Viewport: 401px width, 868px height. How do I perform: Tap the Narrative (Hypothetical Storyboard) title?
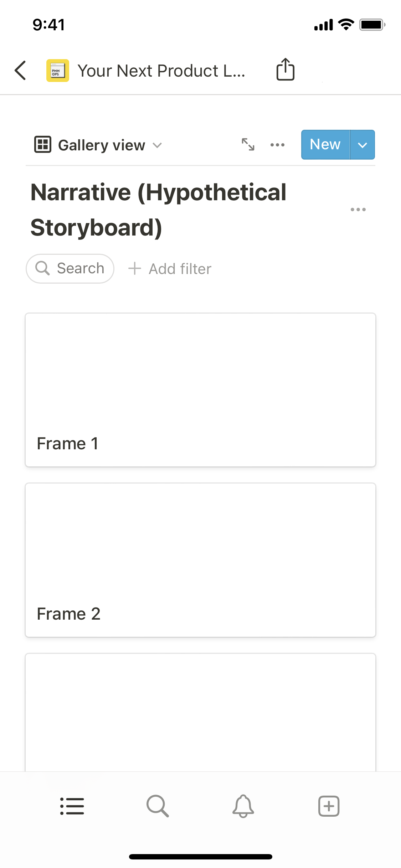tap(159, 210)
